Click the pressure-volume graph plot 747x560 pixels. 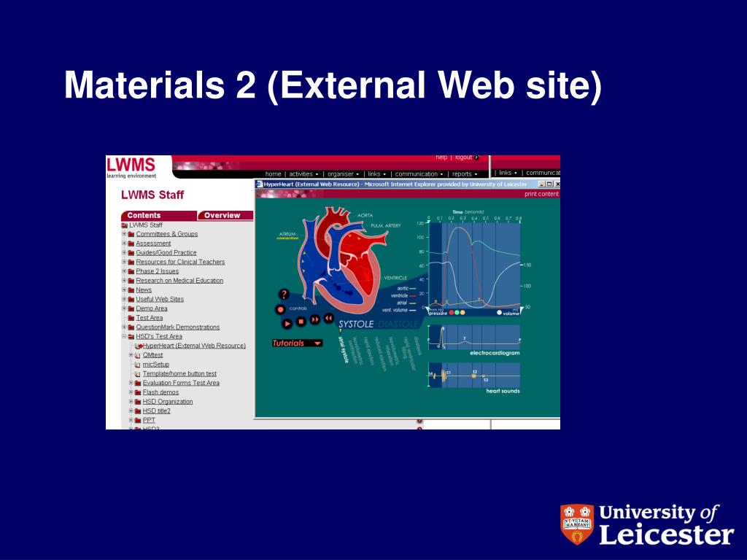click(x=474, y=265)
